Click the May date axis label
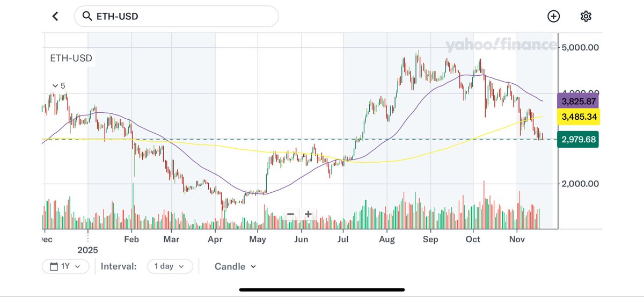 click(258, 239)
